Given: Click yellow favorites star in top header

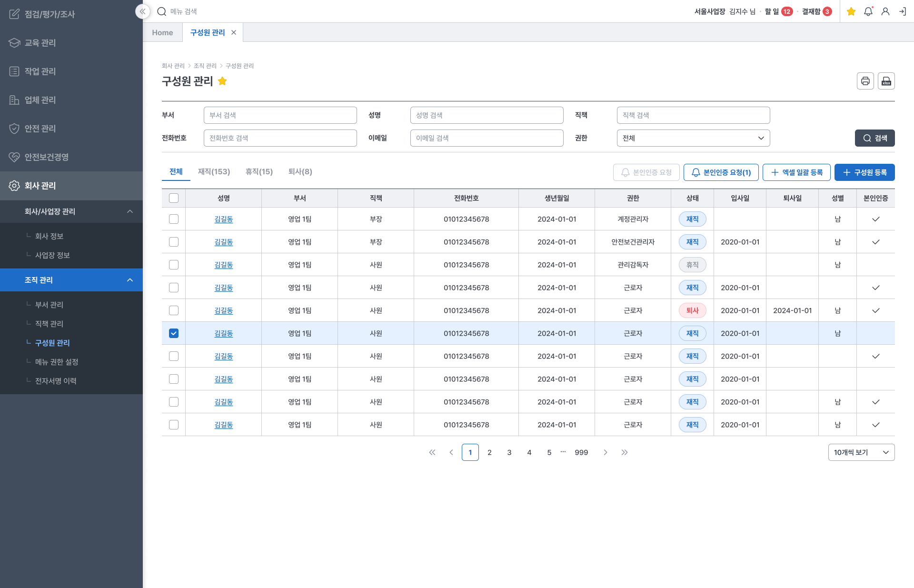Looking at the screenshot, I should click(x=851, y=11).
